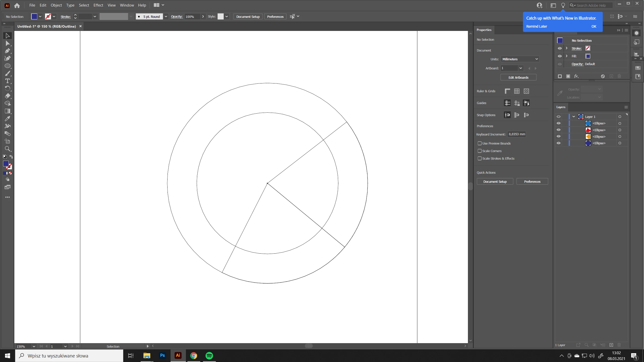Click the blue Fill swatch in toolbox
Screen dimensions: 644x362
click(x=6, y=163)
